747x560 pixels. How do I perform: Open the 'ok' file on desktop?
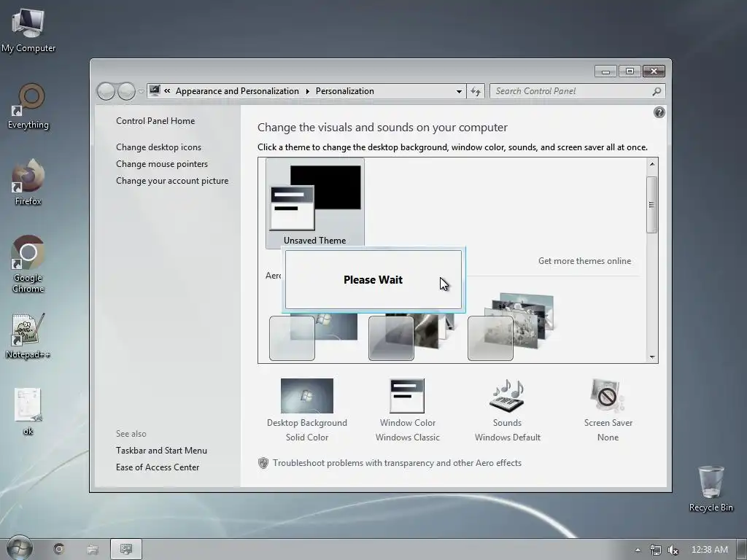point(28,413)
